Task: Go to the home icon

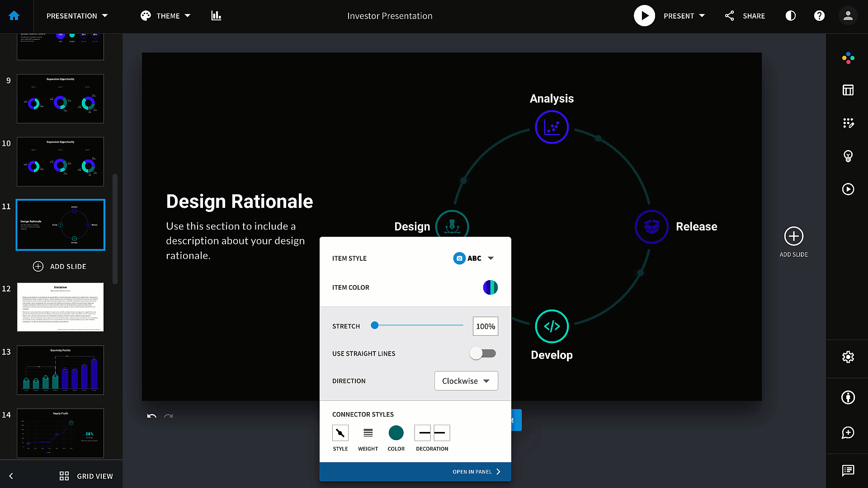Action: pyautogui.click(x=14, y=16)
